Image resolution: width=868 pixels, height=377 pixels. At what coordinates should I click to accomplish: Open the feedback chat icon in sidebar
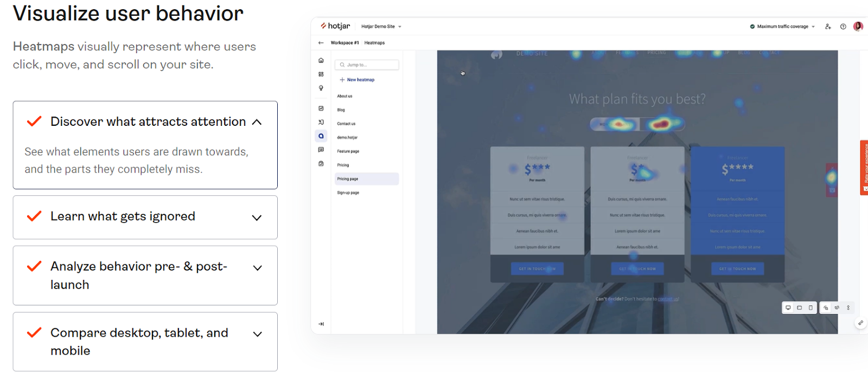pos(321,150)
